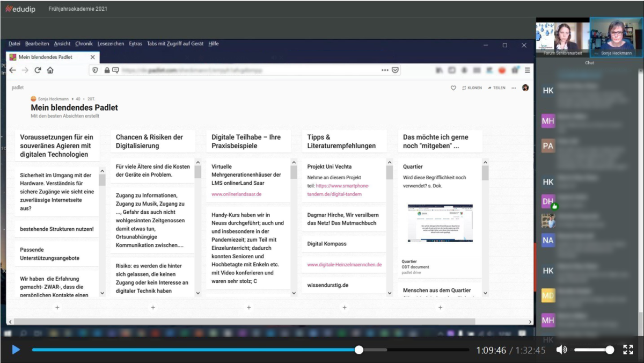The width and height of the screenshot is (644, 363).
Task: Open Tabs mit Zugriff auf Gerät menu
Action: tap(175, 44)
